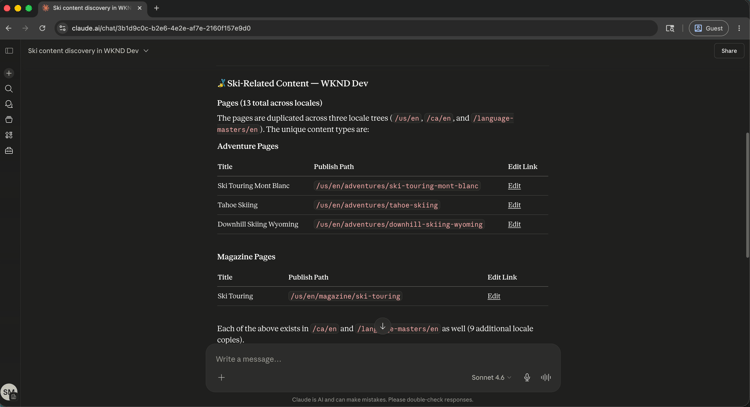Click the page vertical scrollbar
Screen dimensions: 750x407
tap(747, 195)
